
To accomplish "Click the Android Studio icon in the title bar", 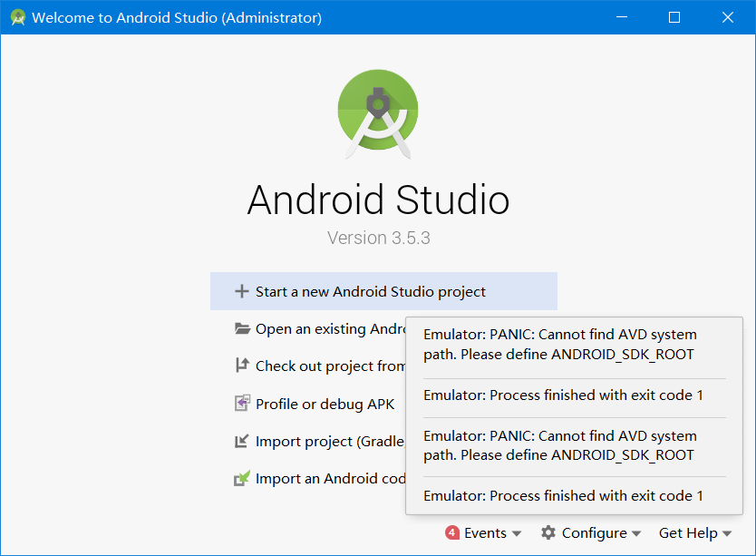I will 16,16.
